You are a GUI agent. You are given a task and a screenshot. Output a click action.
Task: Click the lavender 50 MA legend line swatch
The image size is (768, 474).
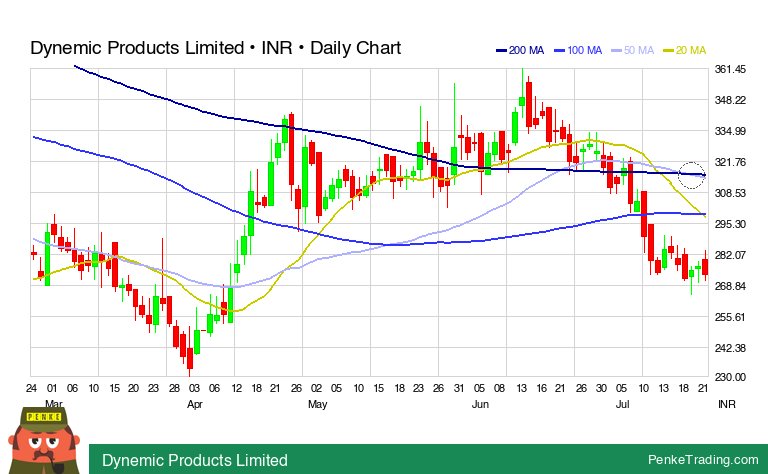click(617, 50)
